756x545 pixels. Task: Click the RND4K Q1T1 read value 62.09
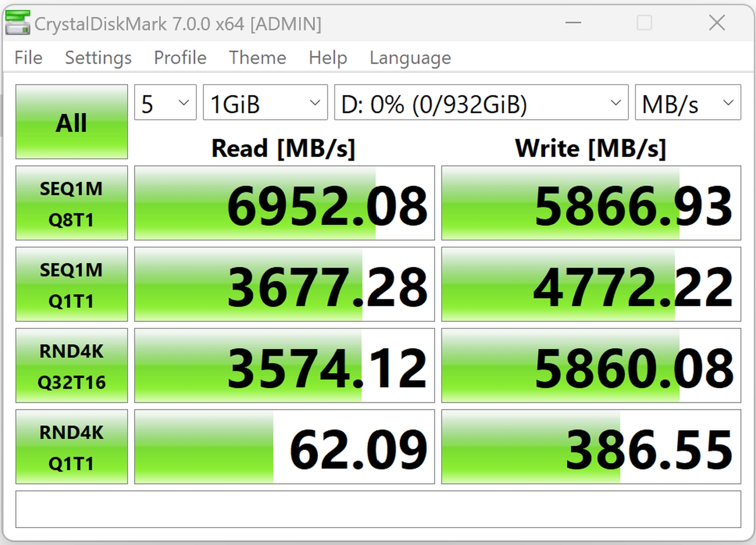tap(284, 447)
